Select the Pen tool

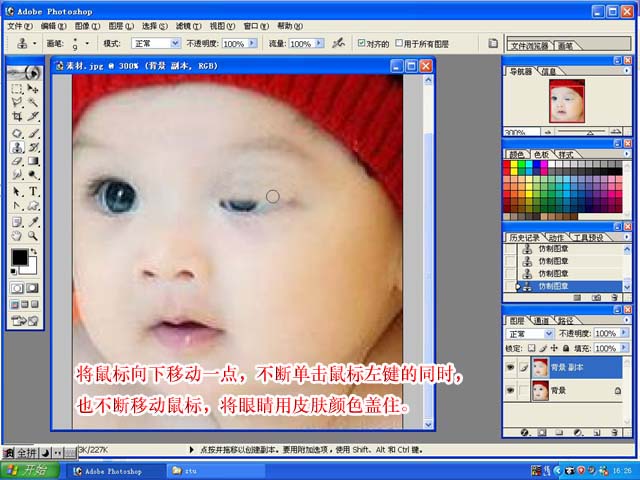pos(17,205)
